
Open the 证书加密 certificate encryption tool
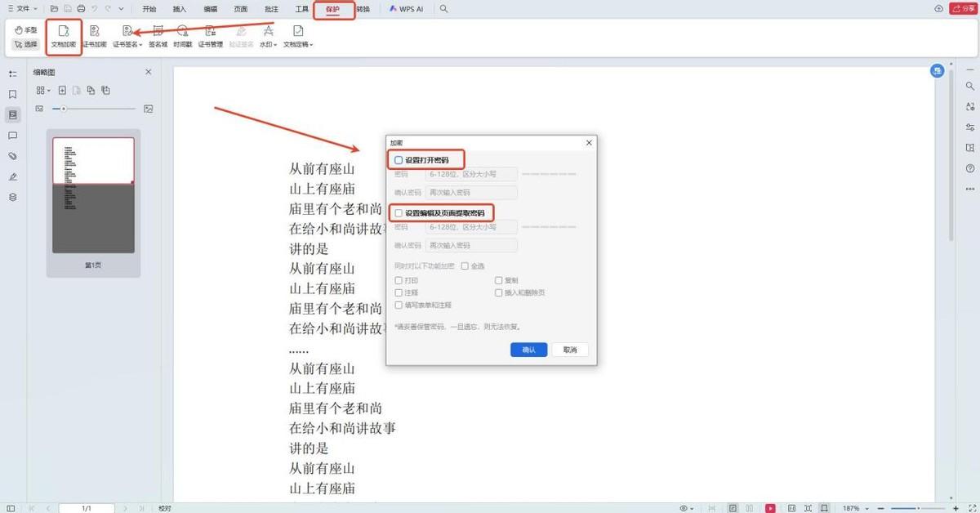click(95, 32)
